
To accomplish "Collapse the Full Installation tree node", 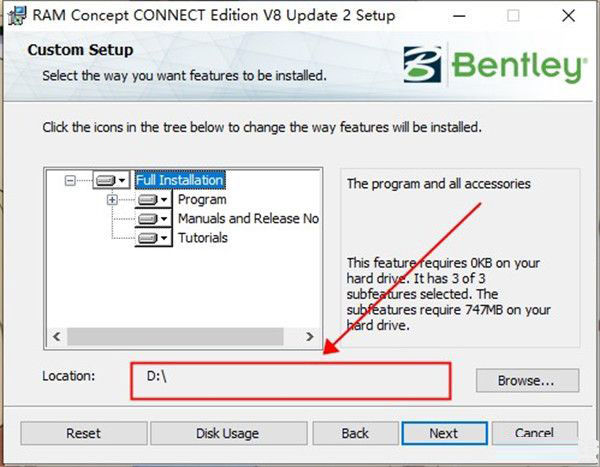I will click(70, 180).
